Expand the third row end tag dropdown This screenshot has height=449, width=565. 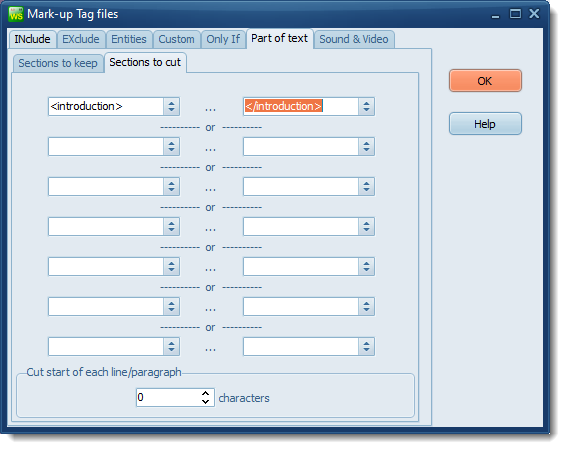pos(366,187)
